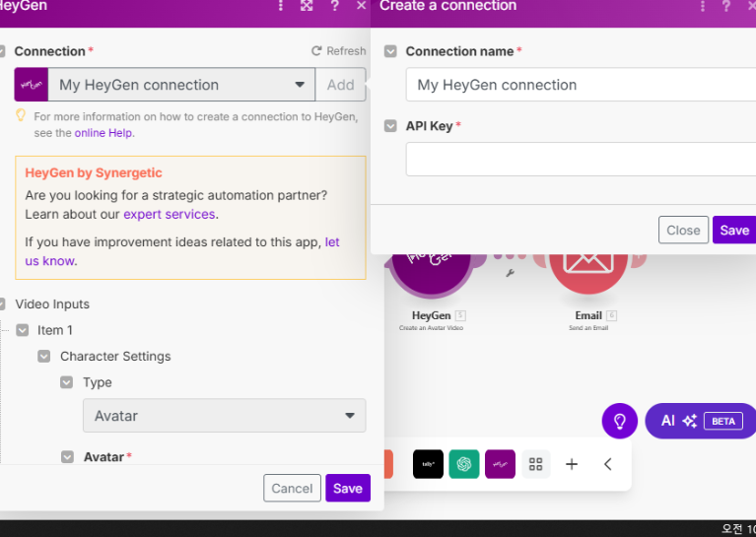Focus the Connection name input field
The image size is (756, 537).
581,85
